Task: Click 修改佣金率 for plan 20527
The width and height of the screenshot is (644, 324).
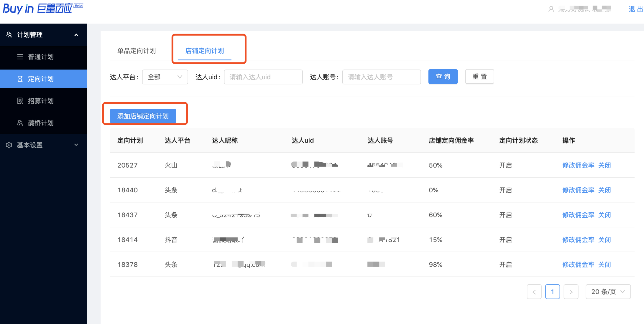Action: tap(578, 165)
